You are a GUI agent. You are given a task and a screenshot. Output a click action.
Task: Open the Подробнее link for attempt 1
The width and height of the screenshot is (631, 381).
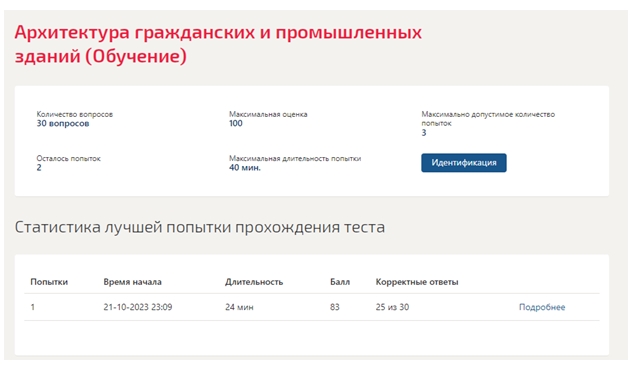coord(542,307)
